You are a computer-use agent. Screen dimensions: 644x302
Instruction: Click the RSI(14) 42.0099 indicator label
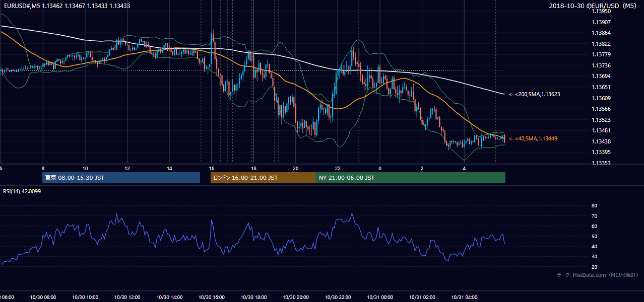[x=23, y=191]
